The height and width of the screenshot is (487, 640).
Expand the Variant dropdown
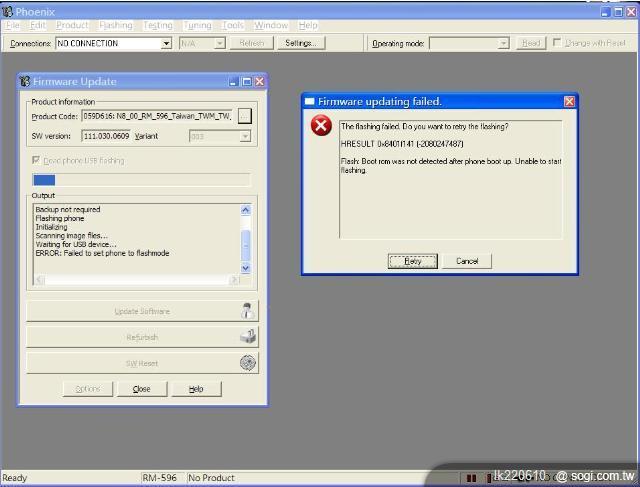point(245,136)
